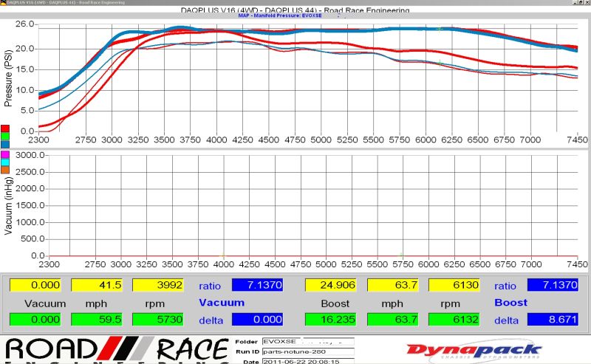
Task: Select the green Boost mph field 63.7
Action: tap(392, 320)
